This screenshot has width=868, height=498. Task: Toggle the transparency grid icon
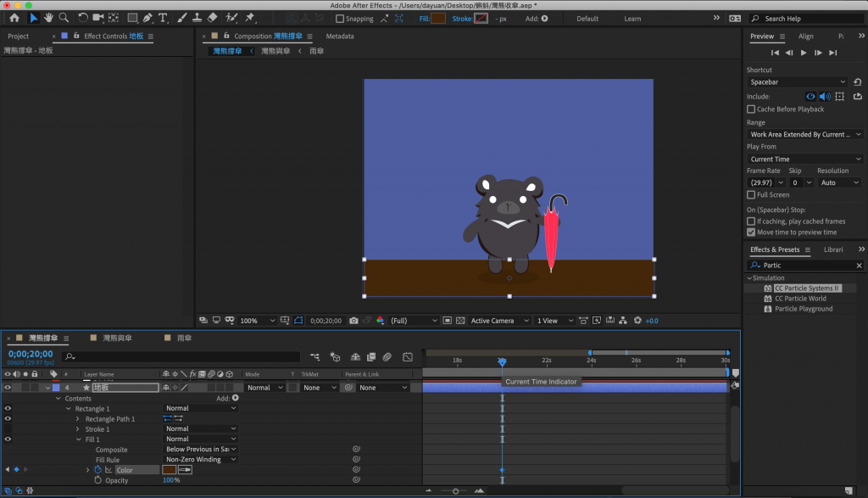[x=460, y=321]
